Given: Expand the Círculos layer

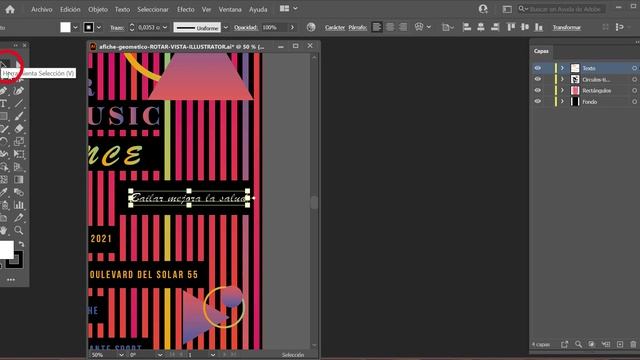Looking at the screenshot, I should tap(562, 79).
